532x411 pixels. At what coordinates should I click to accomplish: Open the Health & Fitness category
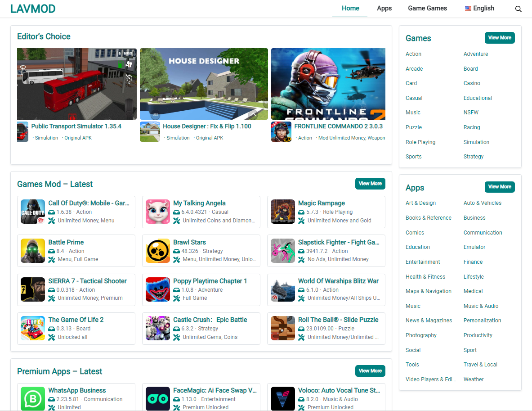(425, 277)
